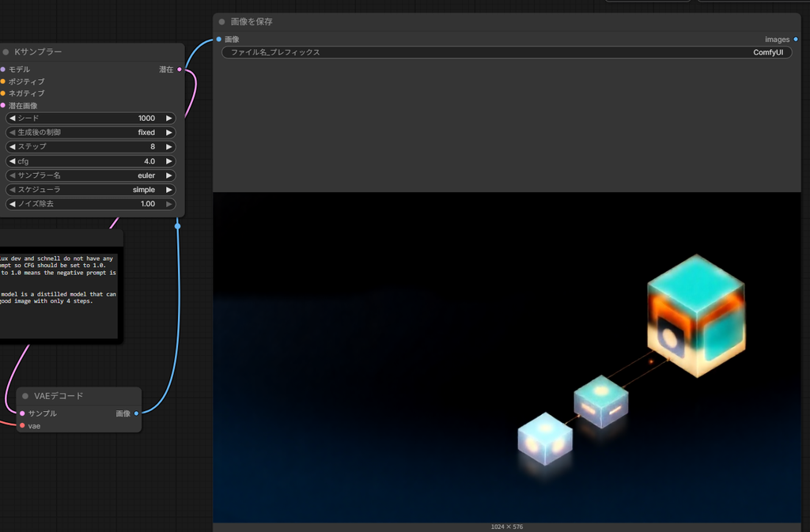Collapse the VAEデコード node via its dot
Image resolution: width=810 pixels, height=532 pixels.
25,396
